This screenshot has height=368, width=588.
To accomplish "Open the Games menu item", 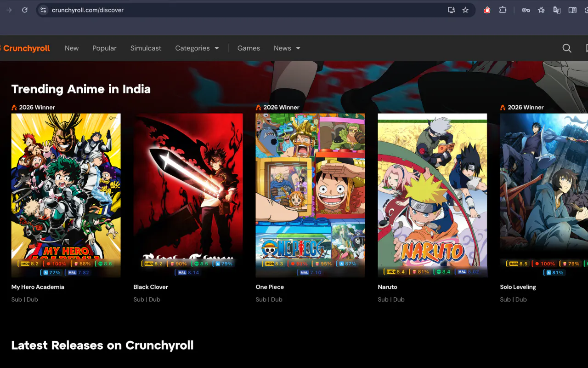I will [x=249, y=48].
